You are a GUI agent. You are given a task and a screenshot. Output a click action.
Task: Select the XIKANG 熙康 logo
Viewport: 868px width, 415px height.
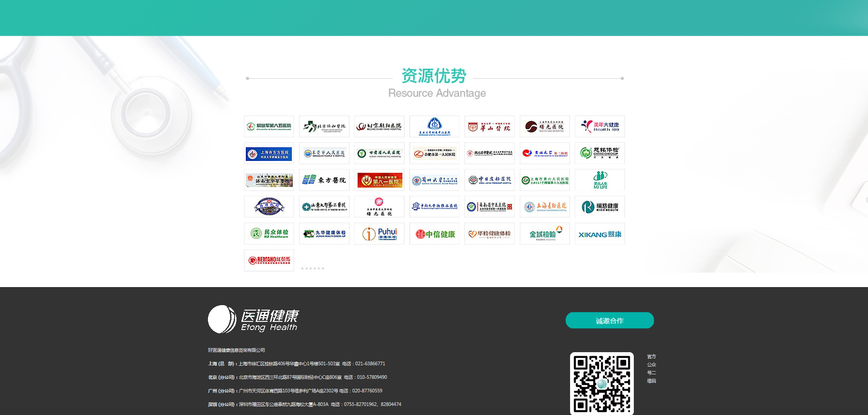[599, 234]
